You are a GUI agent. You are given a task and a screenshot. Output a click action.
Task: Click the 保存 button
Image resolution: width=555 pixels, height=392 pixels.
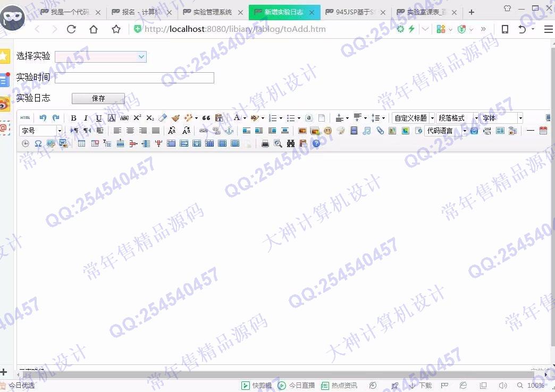(x=98, y=98)
